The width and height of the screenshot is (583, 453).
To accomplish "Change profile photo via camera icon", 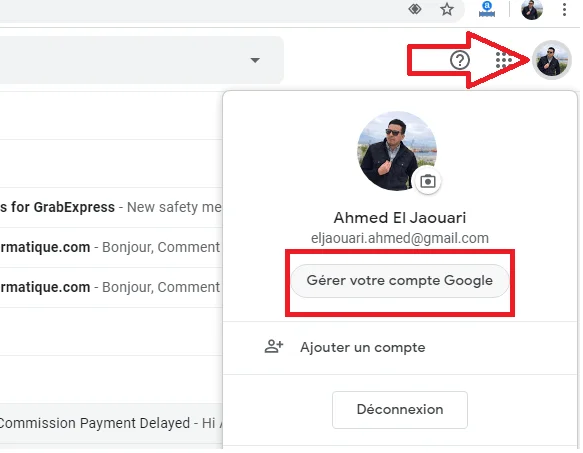I will [x=428, y=181].
